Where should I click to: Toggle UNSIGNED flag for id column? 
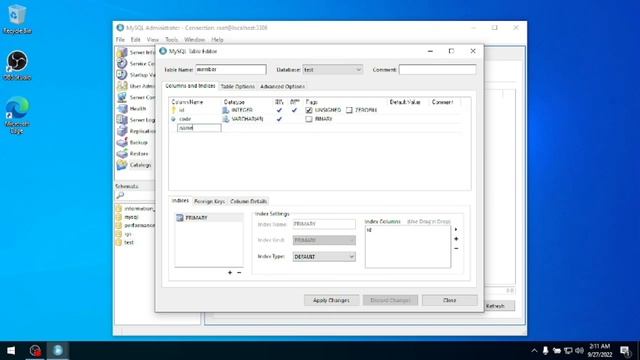pyautogui.click(x=309, y=110)
